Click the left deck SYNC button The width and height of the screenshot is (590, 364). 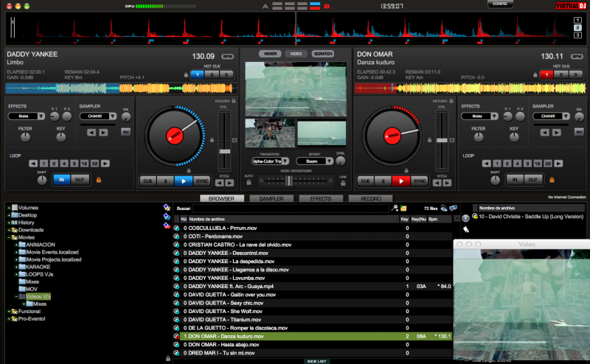201,181
